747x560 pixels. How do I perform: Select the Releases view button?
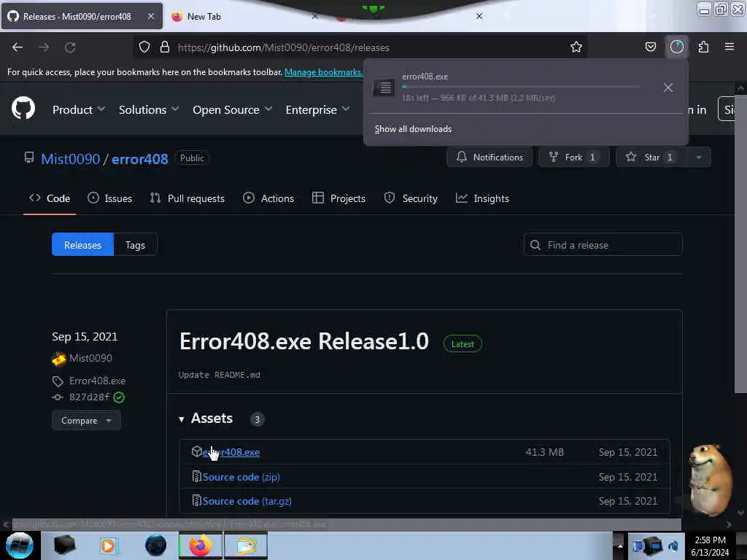click(83, 245)
